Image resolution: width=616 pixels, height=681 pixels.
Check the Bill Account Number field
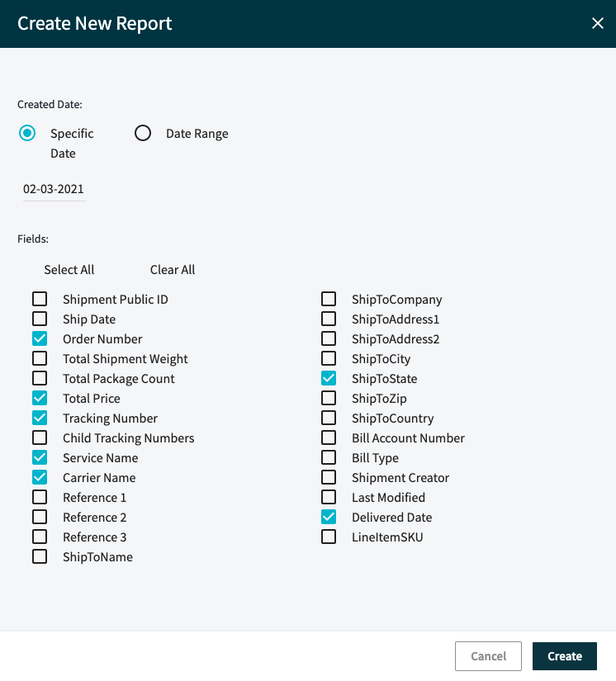[x=328, y=437]
